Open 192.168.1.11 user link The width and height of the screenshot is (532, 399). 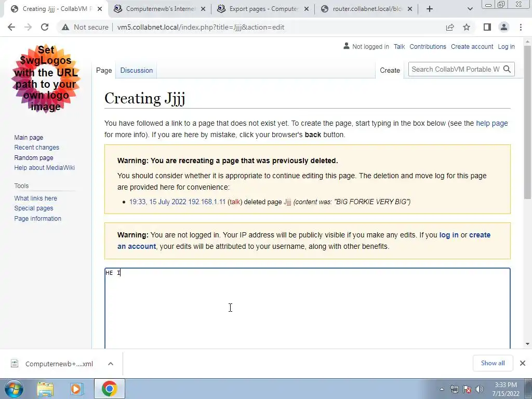point(207,202)
